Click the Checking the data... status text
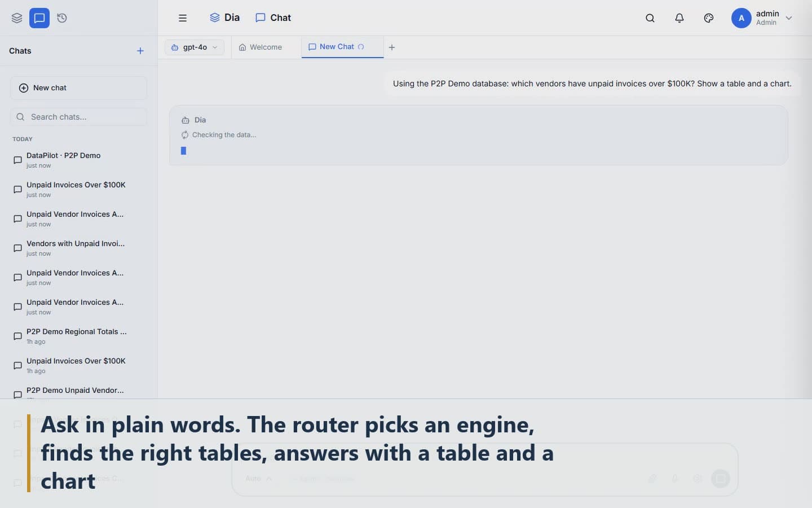 click(x=224, y=135)
